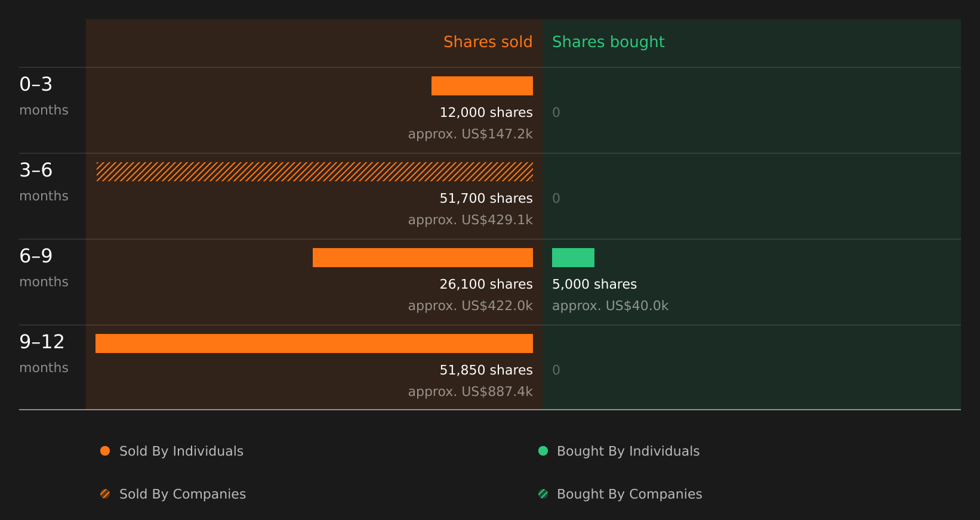Click the Bought By Individuals green legend dot
This screenshot has width=980, height=520.
coord(543,451)
